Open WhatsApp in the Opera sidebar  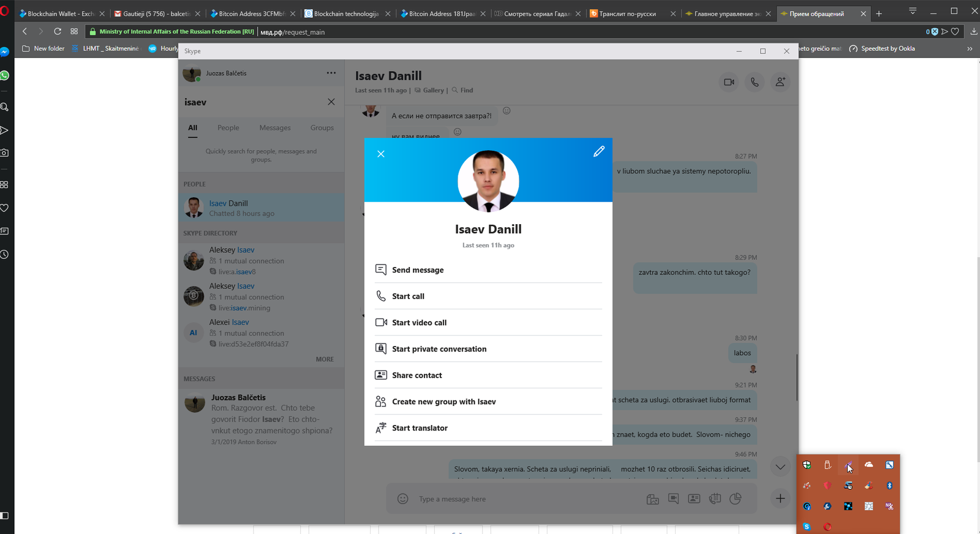(x=5, y=75)
